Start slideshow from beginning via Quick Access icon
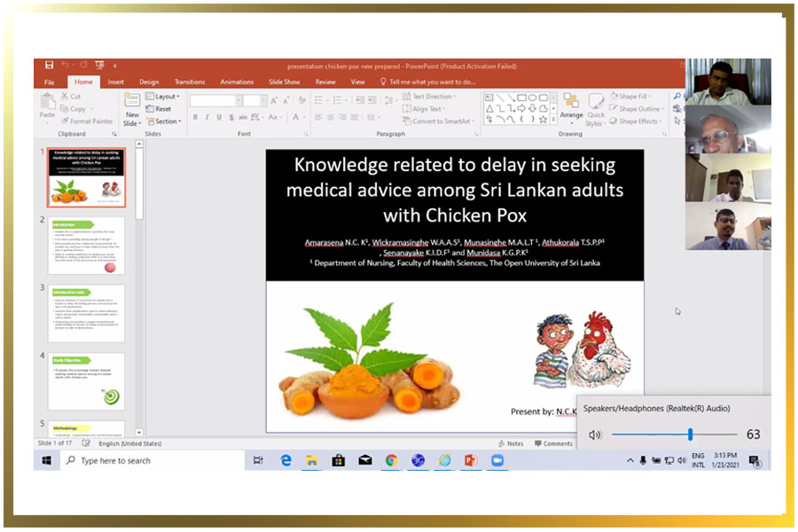The image size is (798, 532). pos(99,65)
